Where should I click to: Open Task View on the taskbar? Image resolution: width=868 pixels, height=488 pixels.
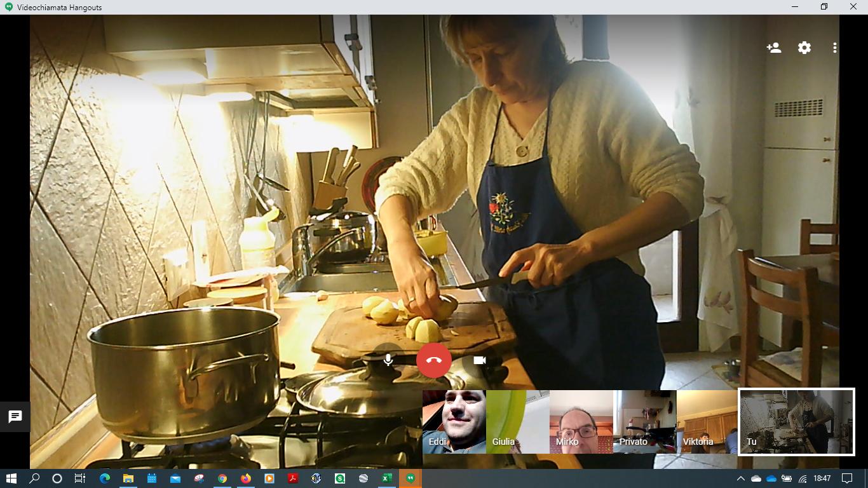(x=80, y=478)
